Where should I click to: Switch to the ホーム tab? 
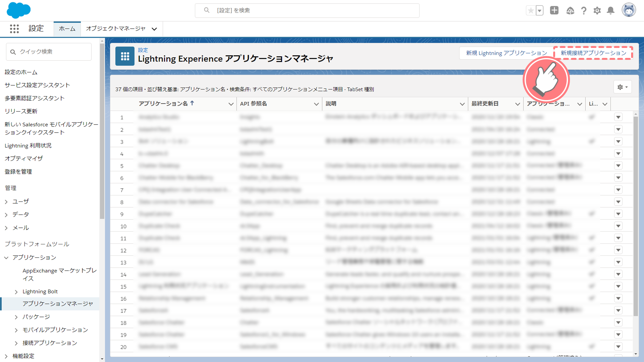pyautogui.click(x=67, y=29)
